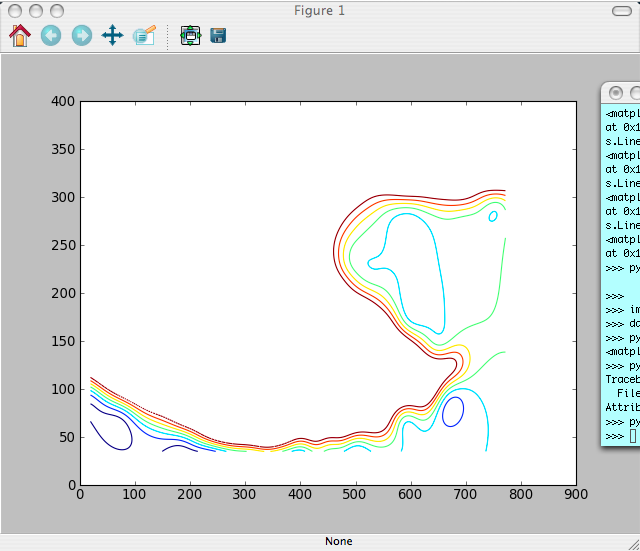This screenshot has height=551, width=640.
Task: Go forward to next view
Action: coord(82,36)
